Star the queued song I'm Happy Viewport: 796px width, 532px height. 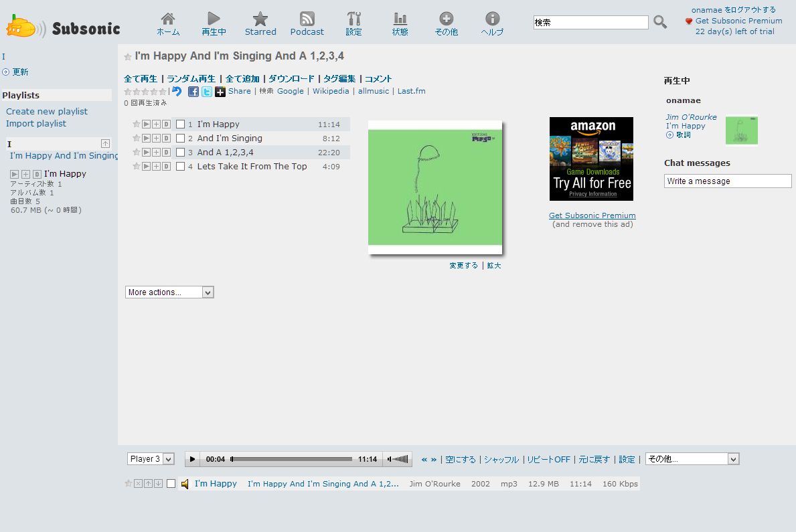[129, 484]
